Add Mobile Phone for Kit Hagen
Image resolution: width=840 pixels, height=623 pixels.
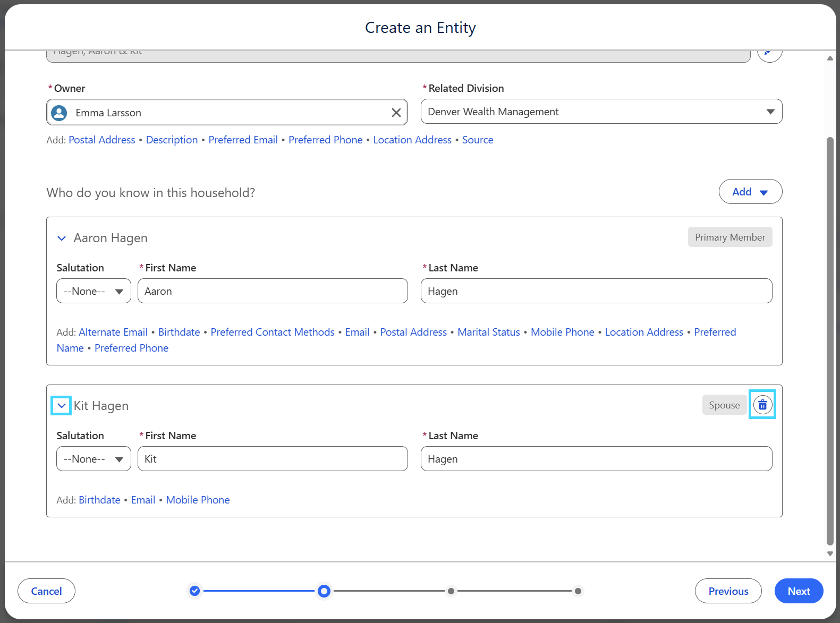[x=198, y=500]
